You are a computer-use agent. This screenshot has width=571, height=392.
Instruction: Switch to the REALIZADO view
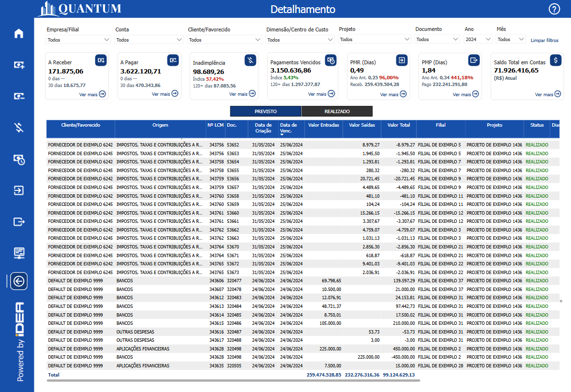point(337,111)
